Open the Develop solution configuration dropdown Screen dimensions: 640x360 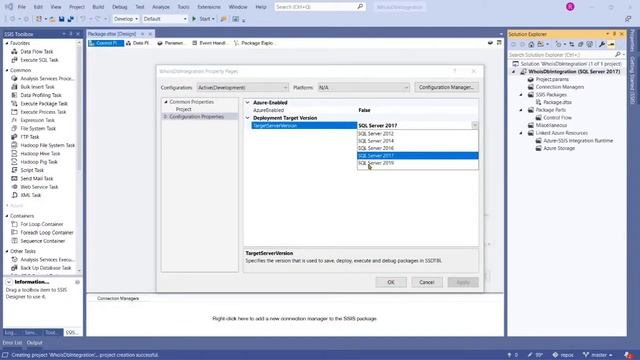click(x=125, y=19)
